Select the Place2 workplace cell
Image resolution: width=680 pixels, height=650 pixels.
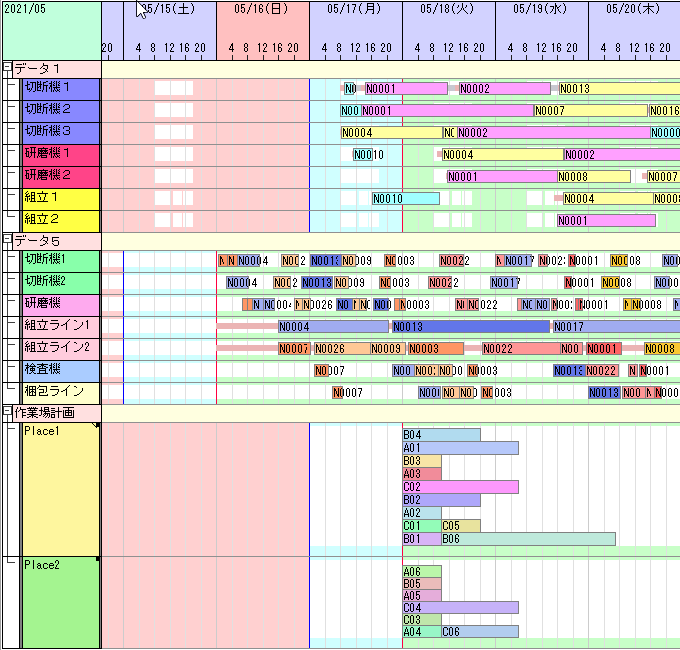[x=60, y=602]
